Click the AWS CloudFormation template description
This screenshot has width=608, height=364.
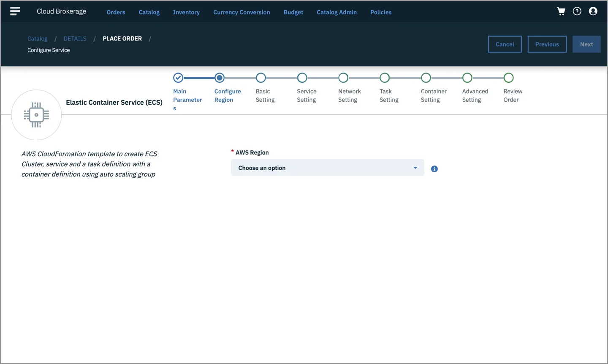(x=89, y=164)
